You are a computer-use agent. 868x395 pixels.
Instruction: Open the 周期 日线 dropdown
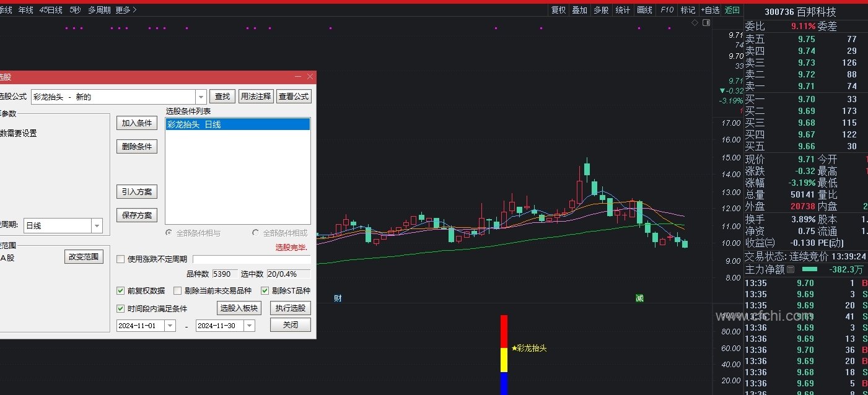pos(97,226)
